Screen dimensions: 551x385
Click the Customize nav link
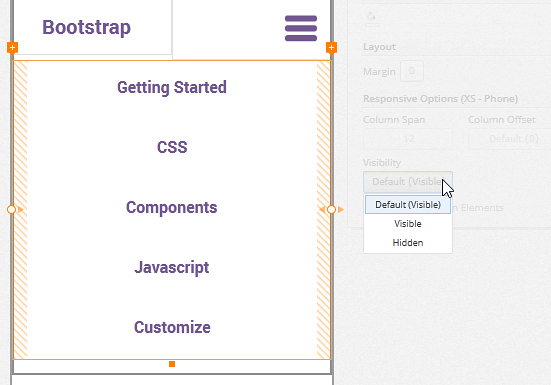[x=172, y=327]
